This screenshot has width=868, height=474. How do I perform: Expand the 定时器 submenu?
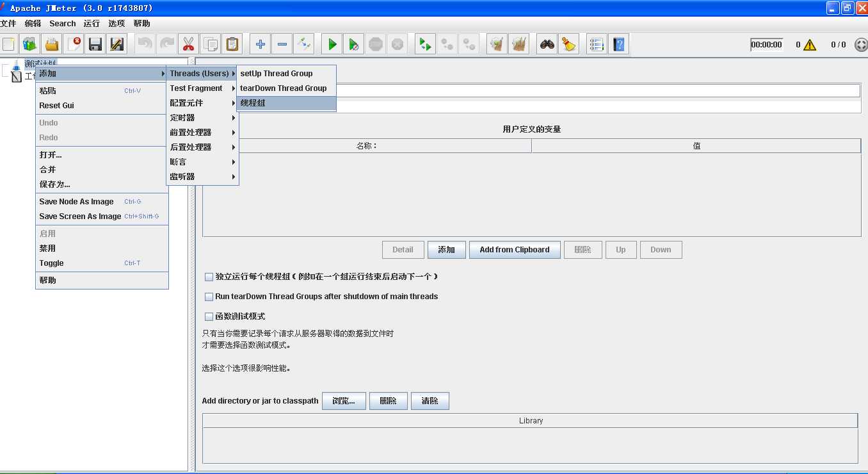click(202, 118)
